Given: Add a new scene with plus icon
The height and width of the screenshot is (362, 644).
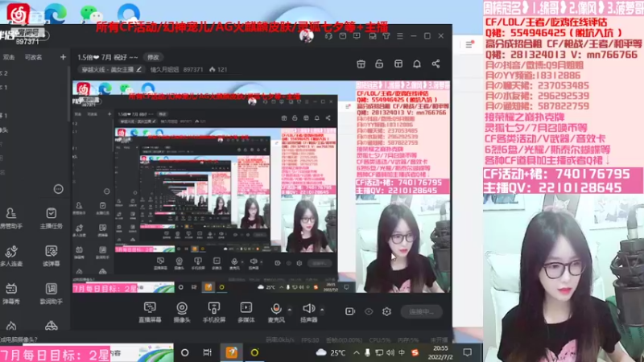Looking at the screenshot, I should tap(63, 57).
